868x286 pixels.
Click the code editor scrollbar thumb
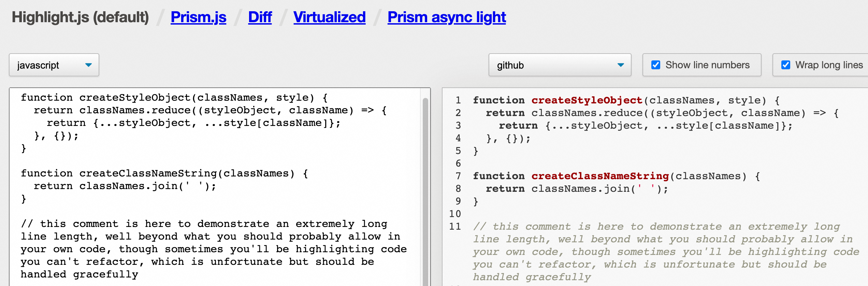pos(425,191)
